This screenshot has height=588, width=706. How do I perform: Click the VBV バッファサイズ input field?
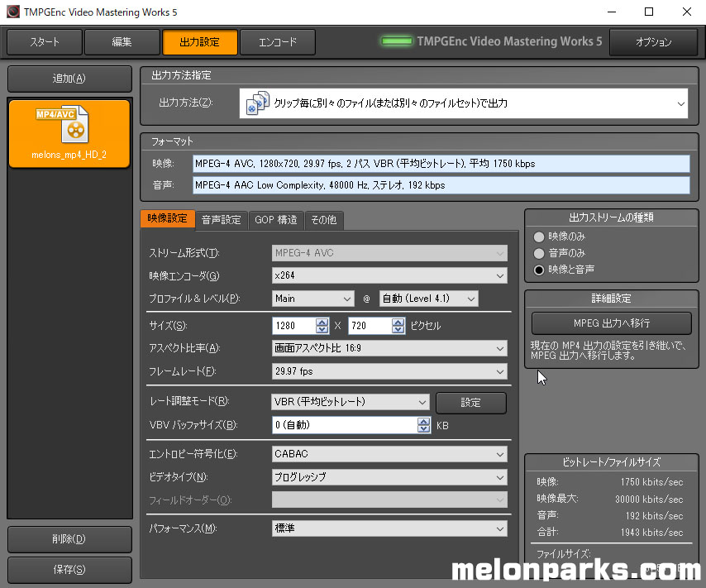[345, 425]
